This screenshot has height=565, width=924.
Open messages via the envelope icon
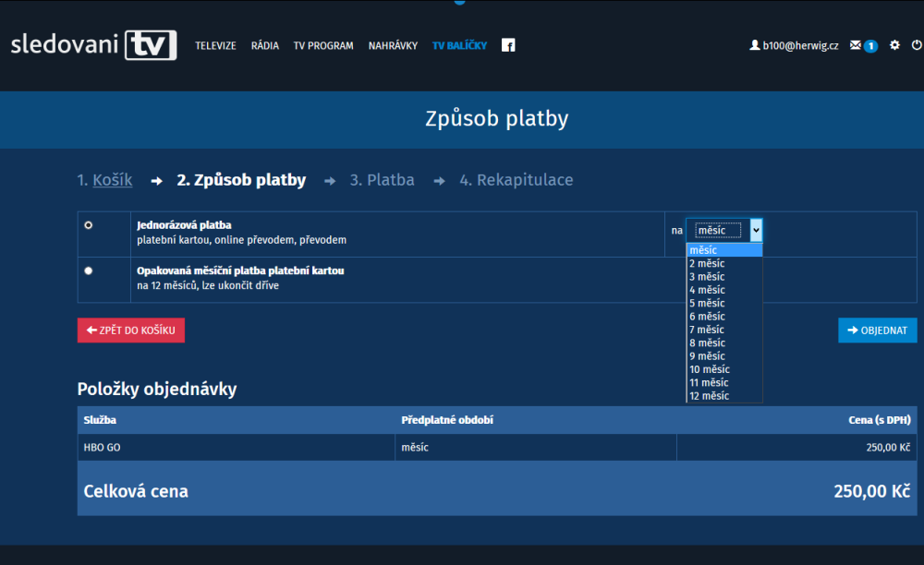857,45
